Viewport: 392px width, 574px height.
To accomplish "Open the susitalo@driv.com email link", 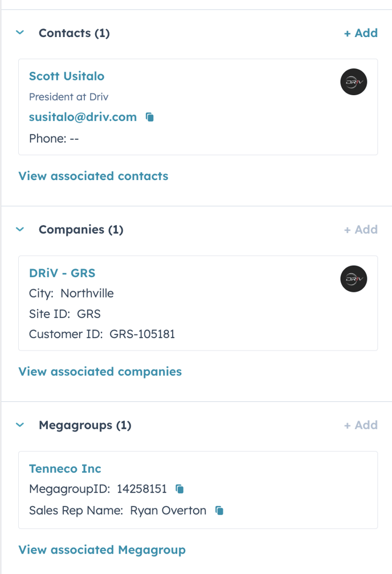I will [83, 117].
